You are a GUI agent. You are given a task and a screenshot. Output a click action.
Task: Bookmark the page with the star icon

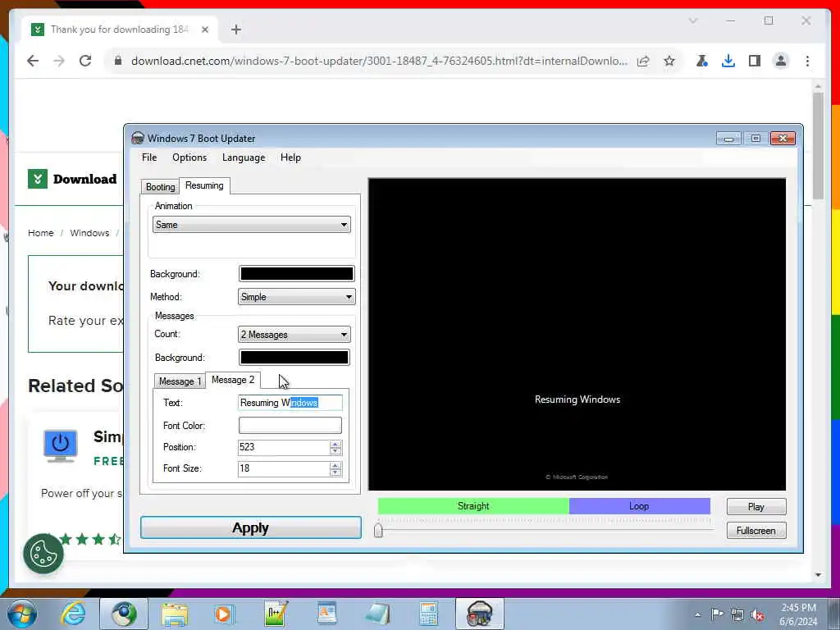pyautogui.click(x=669, y=61)
